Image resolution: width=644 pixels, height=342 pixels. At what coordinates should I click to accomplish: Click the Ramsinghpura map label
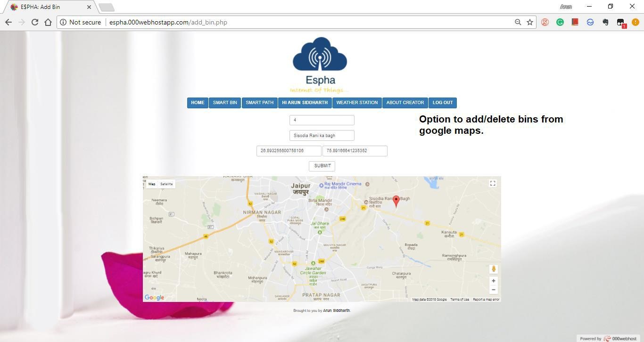coord(454,257)
